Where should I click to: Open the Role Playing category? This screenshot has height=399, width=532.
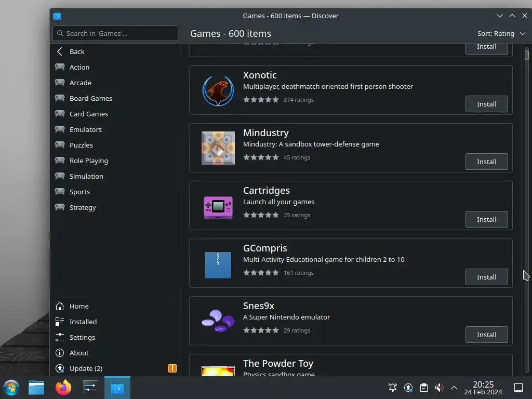[x=115, y=161]
